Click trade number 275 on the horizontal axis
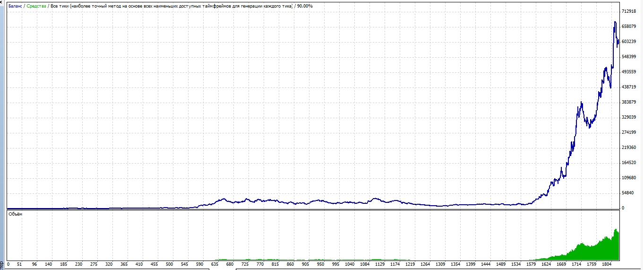The image size is (644, 270). (x=94, y=265)
